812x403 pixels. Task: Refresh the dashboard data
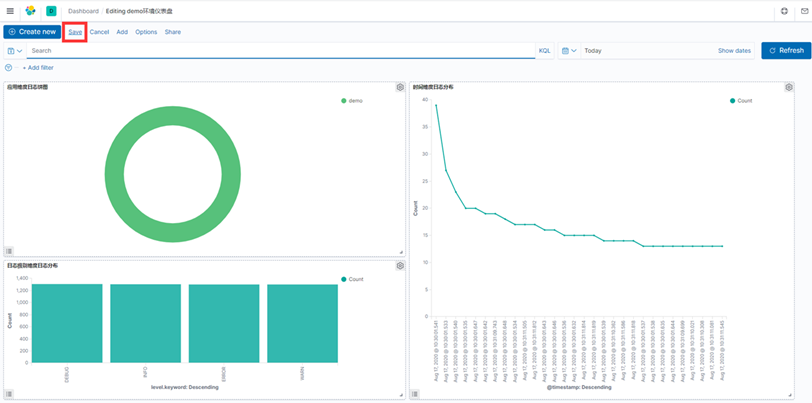point(786,51)
